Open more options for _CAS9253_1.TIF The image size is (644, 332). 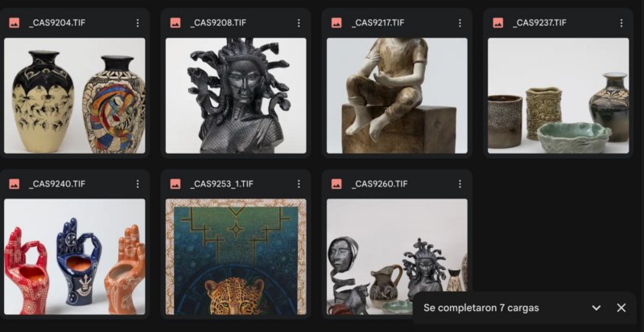(x=299, y=184)
